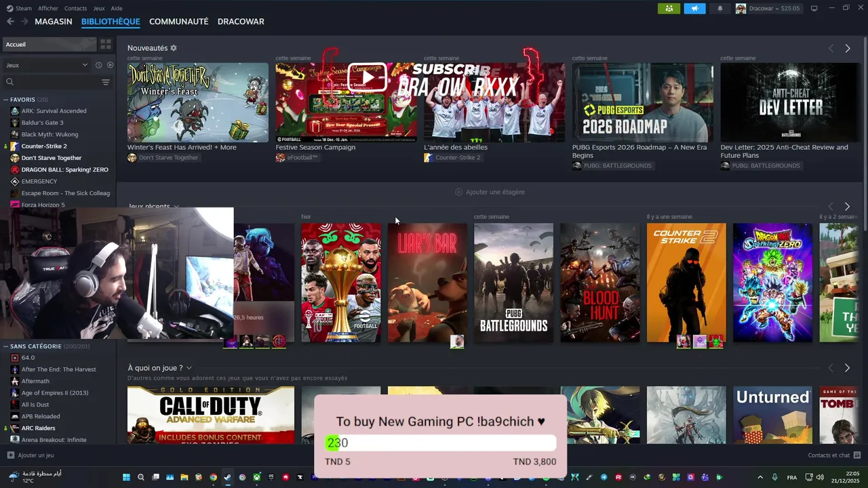Select ARC Raiders in the sidebar
This screenshot has width=868, height=488.
(x=38, y=428)
